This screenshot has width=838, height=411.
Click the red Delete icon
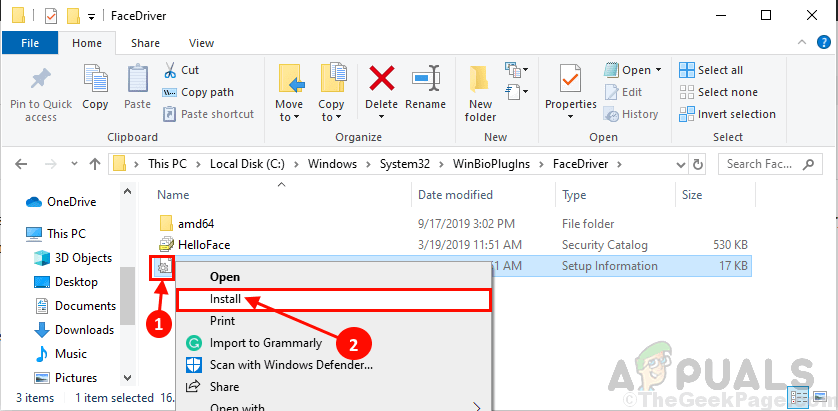(x=382, y=79)
